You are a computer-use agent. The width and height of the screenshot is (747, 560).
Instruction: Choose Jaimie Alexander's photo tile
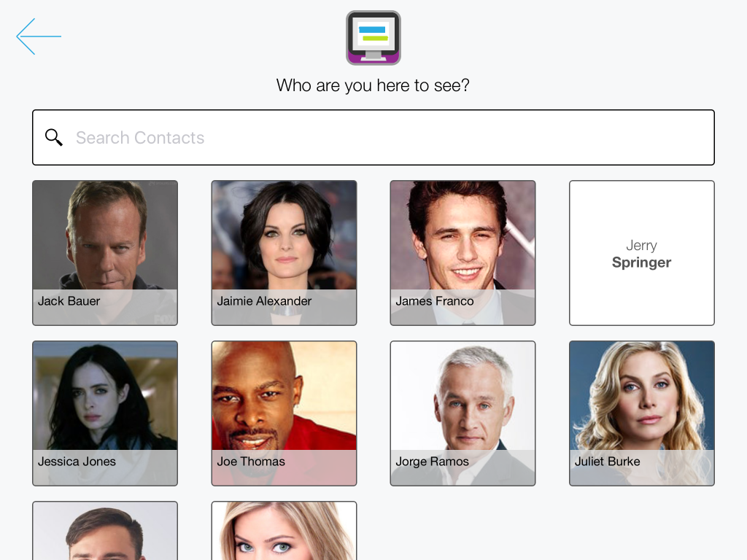click(x=284, y=253)
